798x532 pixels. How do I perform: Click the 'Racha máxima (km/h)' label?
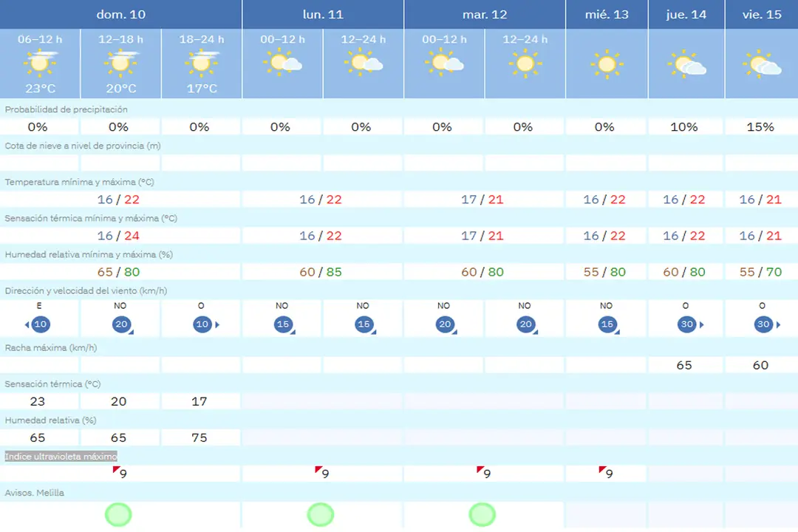click(51, 348)
